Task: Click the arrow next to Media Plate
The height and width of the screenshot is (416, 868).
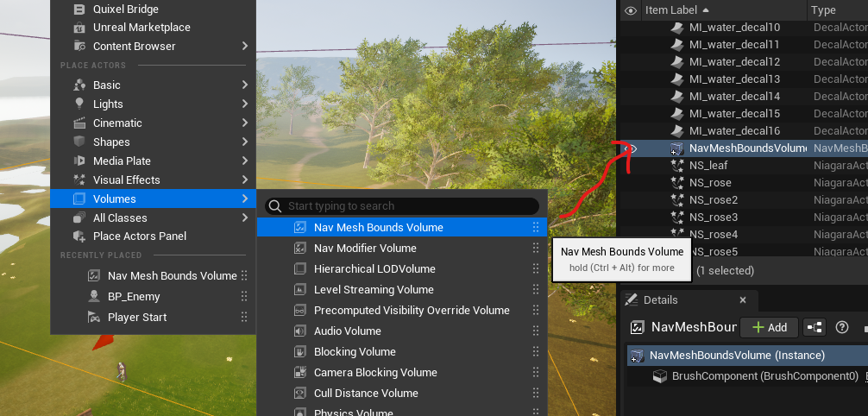Action: (245, 161)
